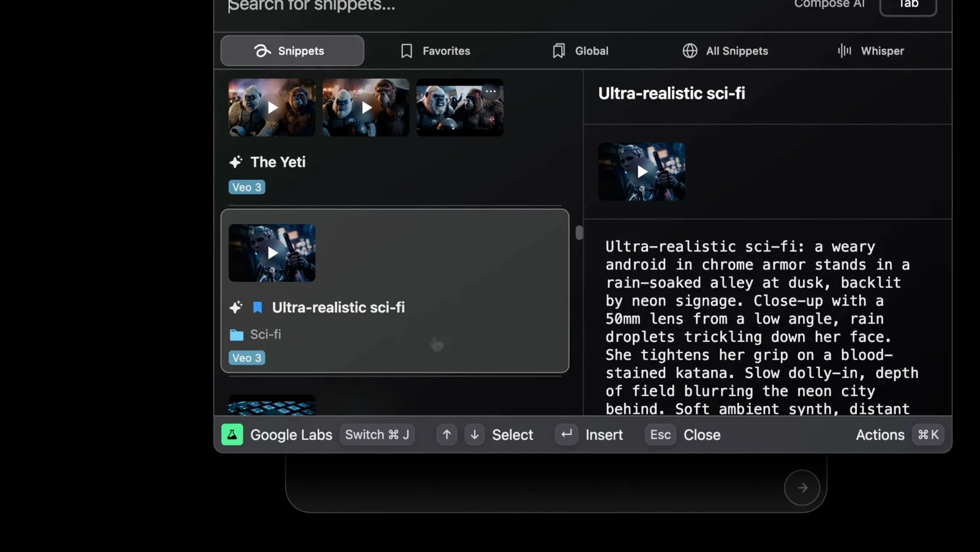Image resolution: width=980 pixels, height=552 pixels.
Task: Click the snippet list scrollbar handle
Action: (x=579, y=233)
